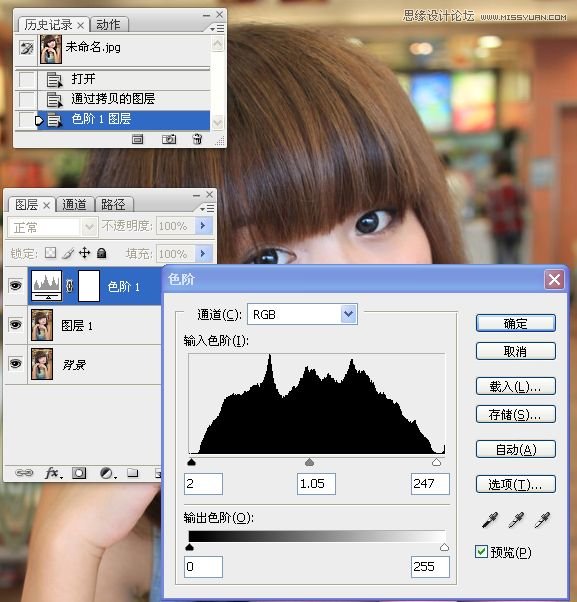
Task: Uncheck the 预览(P) checkbox
Action: [x=481, y=552]
